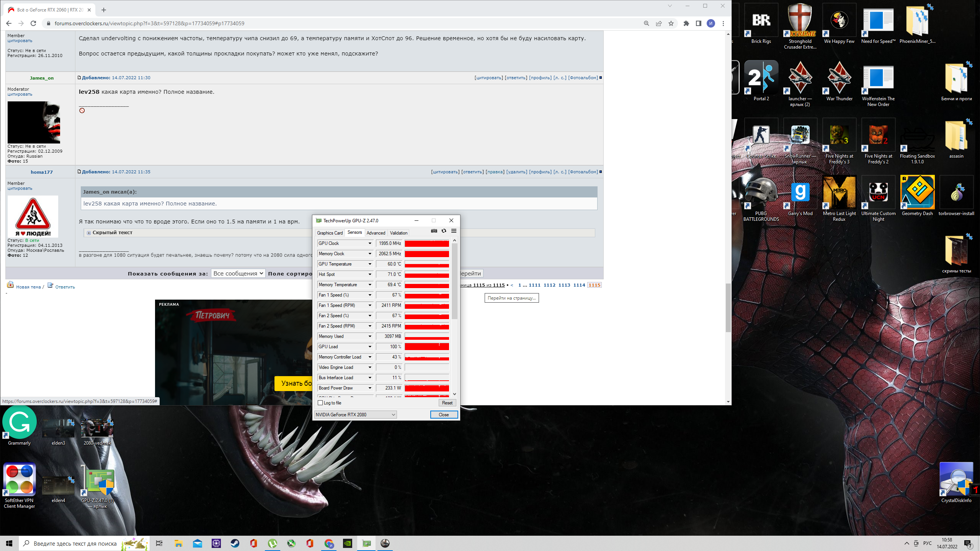Open the GPU-Z hamburger menu
The width and height of the screenshot is (980, 551).
tap(454, 231)
